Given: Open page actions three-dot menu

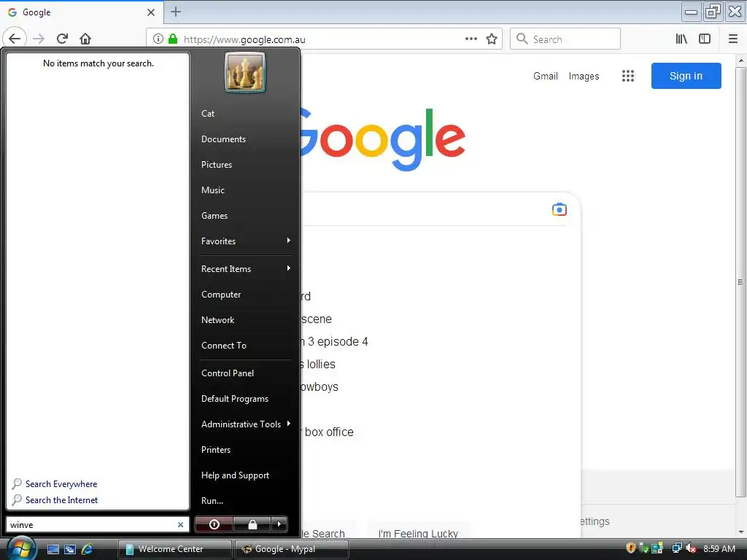Looking at the screenshot, I should pos(471,39).
